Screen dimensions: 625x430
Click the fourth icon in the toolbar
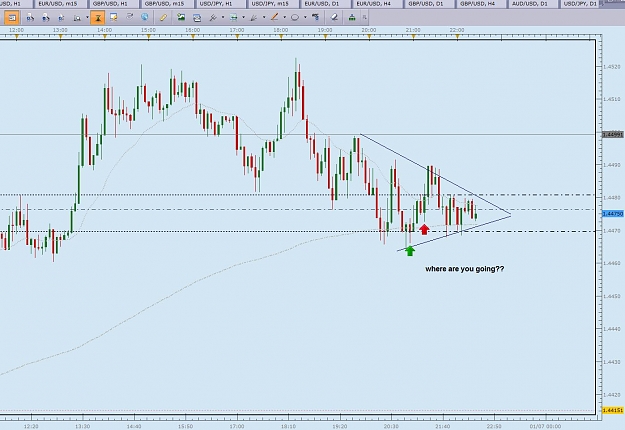coord(61,18)
